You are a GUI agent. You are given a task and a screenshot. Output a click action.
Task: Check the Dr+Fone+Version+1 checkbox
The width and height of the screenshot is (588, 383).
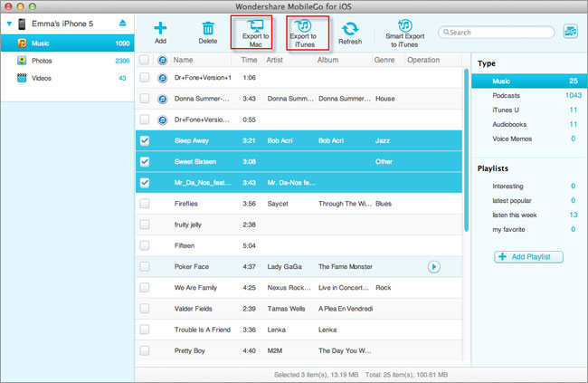click(x=145, y=78)
